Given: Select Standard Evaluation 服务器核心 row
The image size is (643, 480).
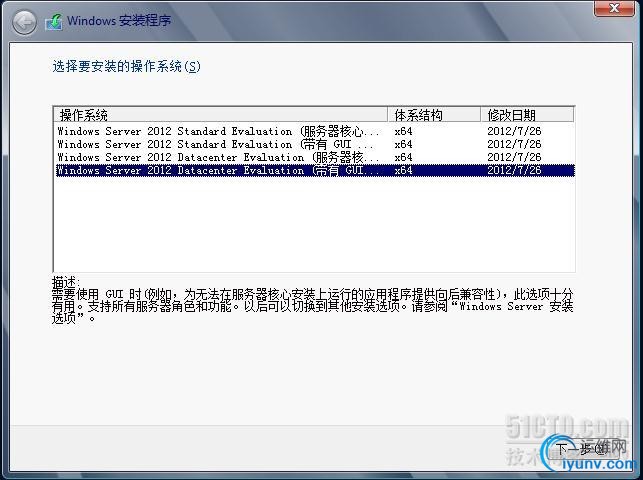Looking at the screenshot, I should [315, 131].
